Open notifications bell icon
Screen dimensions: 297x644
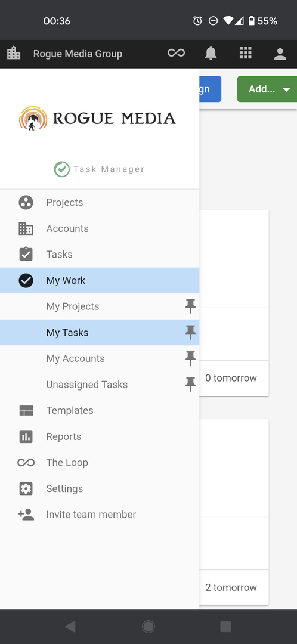pos(211,53)
